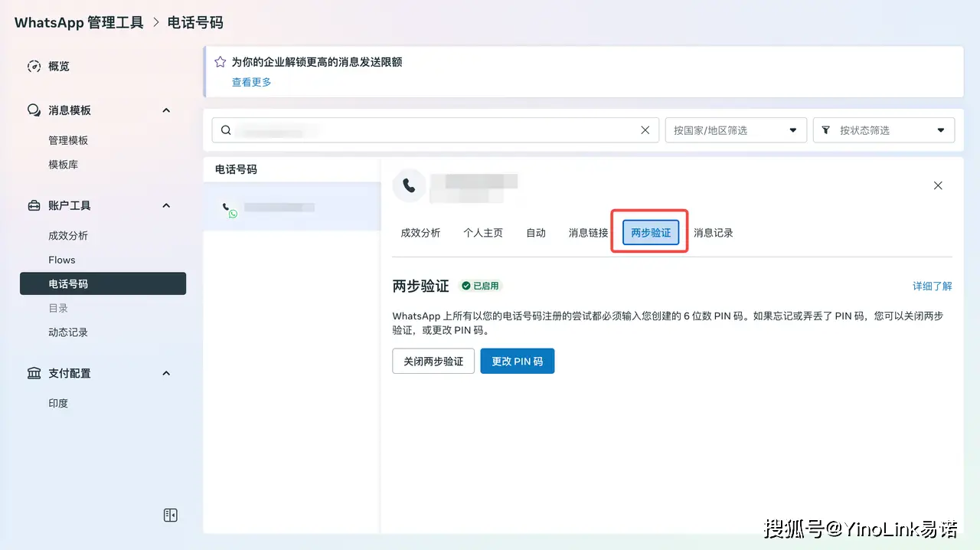Collapse the 支付配置 section chevron
The height and width of the screenshot is (550, 980).
coord(166,373)
